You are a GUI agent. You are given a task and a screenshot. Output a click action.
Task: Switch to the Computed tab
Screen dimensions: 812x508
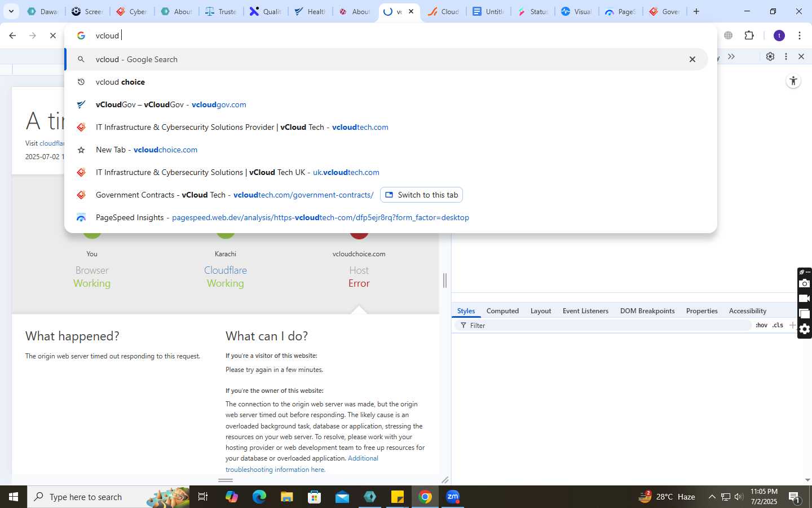[x=502, y=311]
